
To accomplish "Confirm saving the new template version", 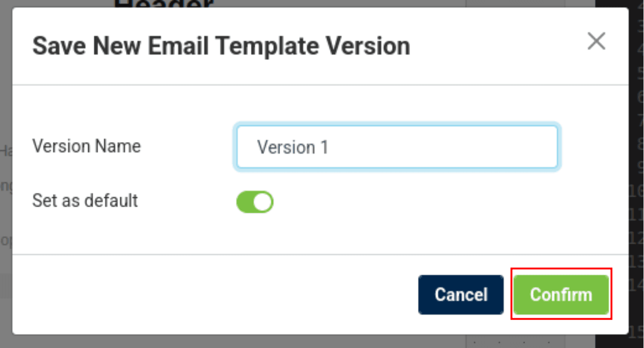I will [x=561, y=294].
